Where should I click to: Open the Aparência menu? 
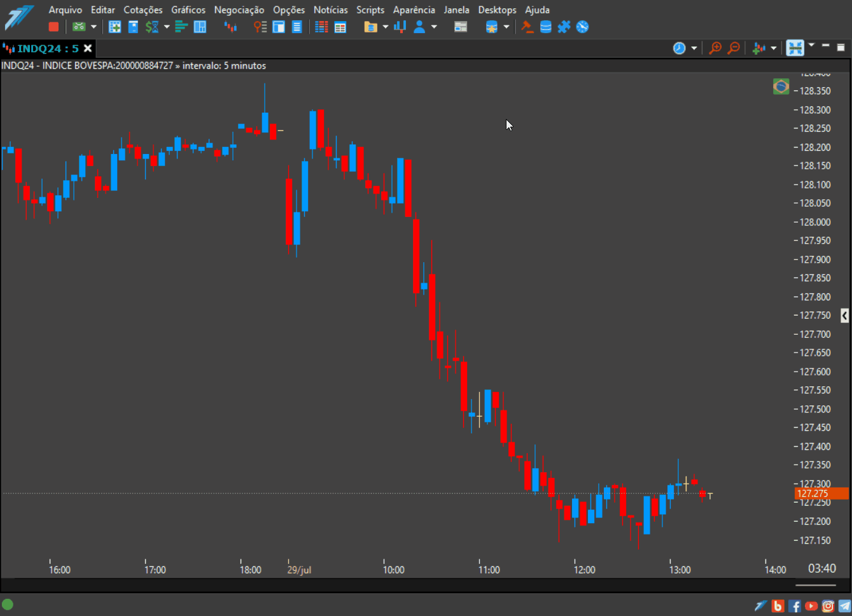click(x=414, y=10)
